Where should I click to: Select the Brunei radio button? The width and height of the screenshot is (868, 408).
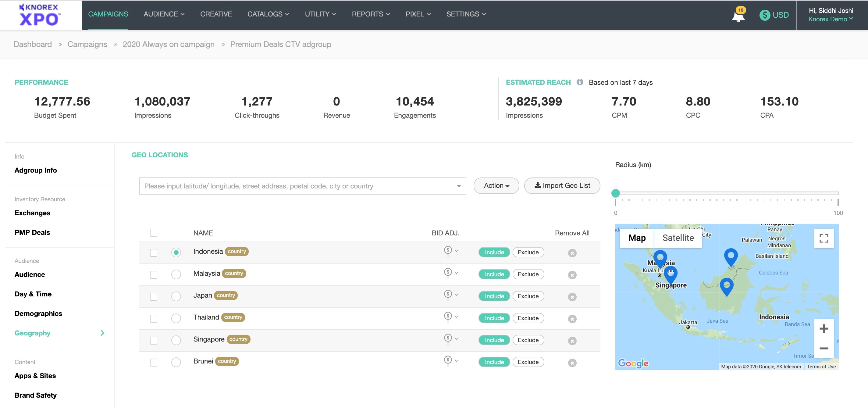coord(176,362)
